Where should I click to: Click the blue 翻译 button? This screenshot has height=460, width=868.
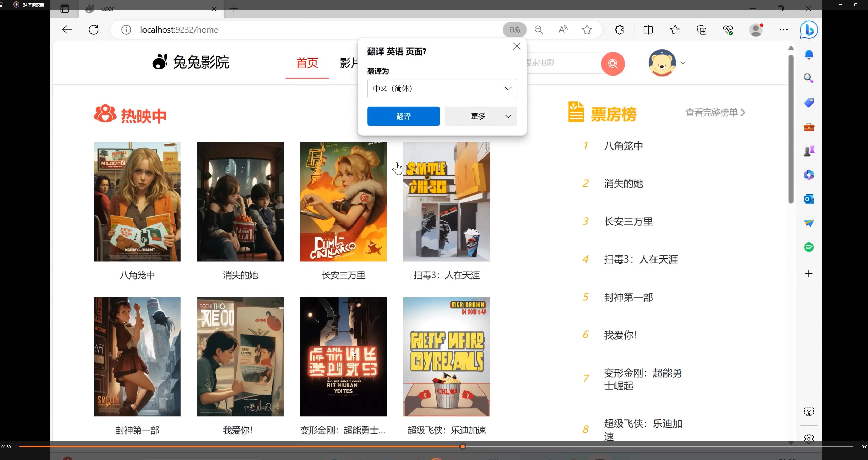click(403, 116)
